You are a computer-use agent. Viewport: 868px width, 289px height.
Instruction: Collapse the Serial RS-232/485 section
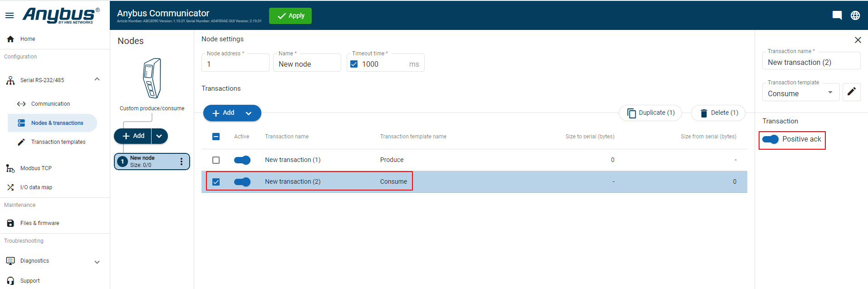point(97,79)
